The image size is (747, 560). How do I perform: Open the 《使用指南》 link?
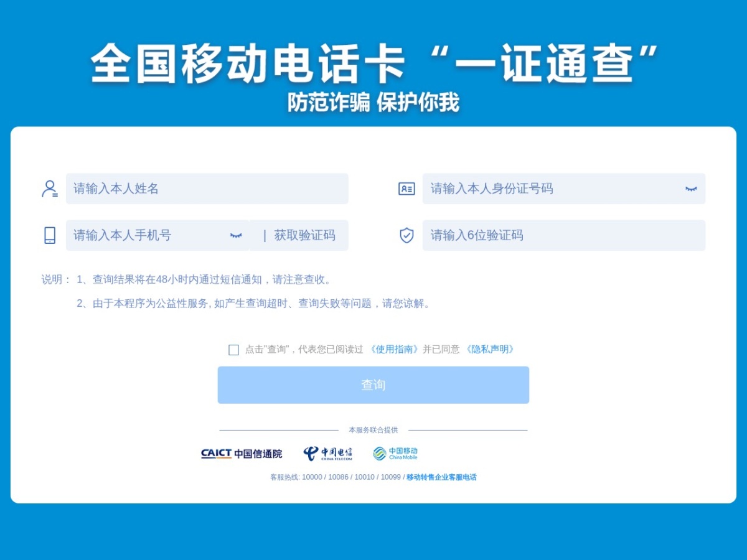coord(394,349)
